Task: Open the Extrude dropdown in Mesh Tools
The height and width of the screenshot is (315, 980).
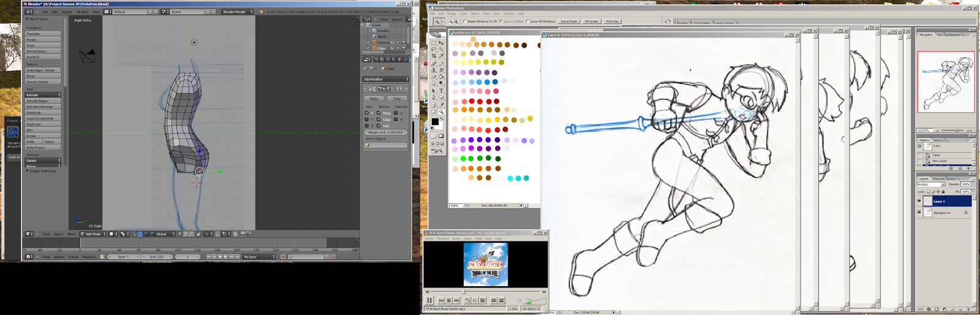Action: (x=43, y=95)
